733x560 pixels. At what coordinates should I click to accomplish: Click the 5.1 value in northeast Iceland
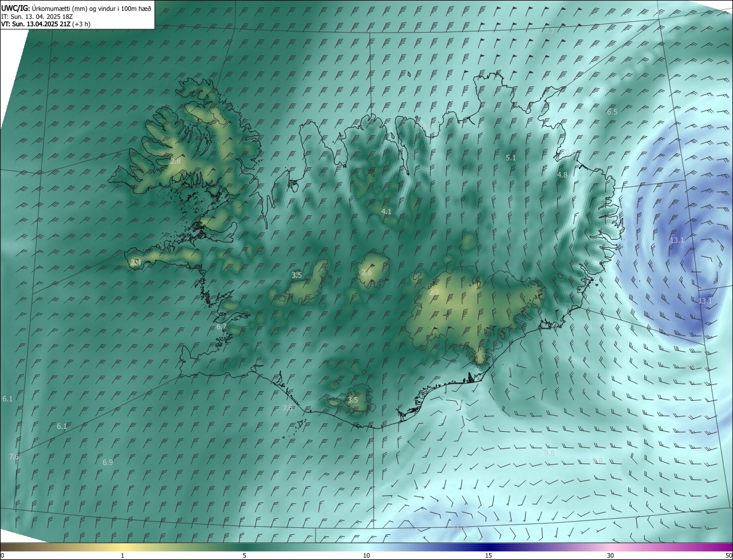coord(511,157)
